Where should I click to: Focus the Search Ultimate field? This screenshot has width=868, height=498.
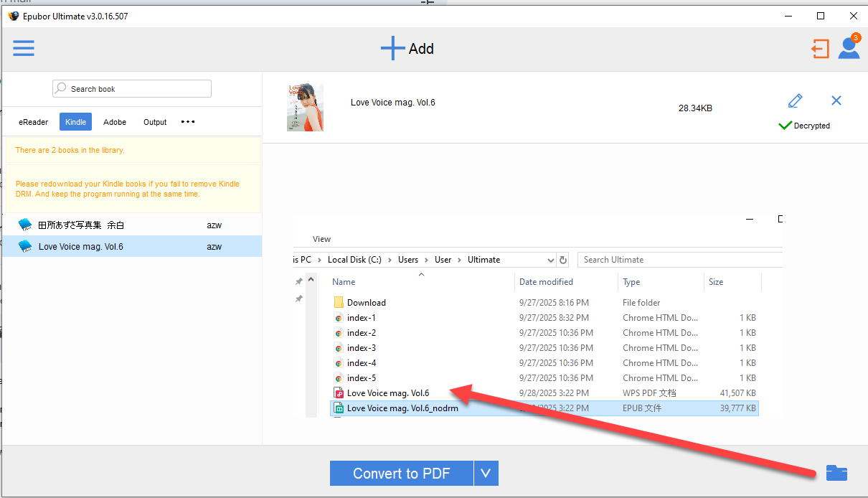click(x=681, y=260)
